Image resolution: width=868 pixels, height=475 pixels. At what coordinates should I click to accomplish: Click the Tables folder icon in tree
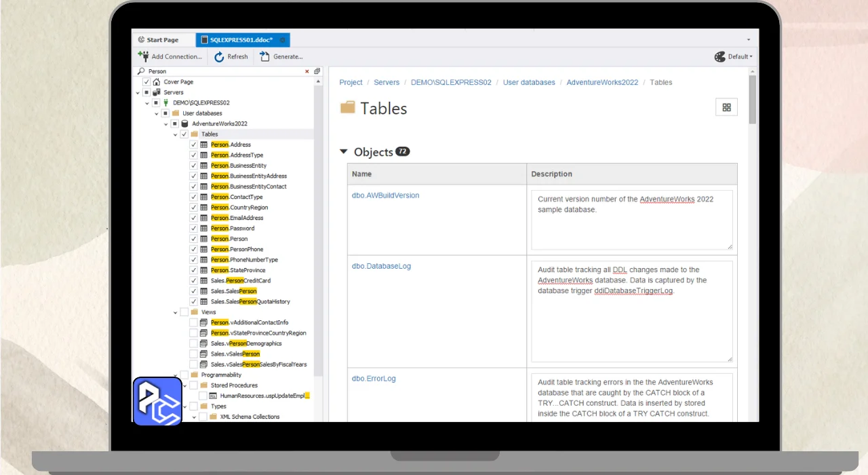coord(195,134)
